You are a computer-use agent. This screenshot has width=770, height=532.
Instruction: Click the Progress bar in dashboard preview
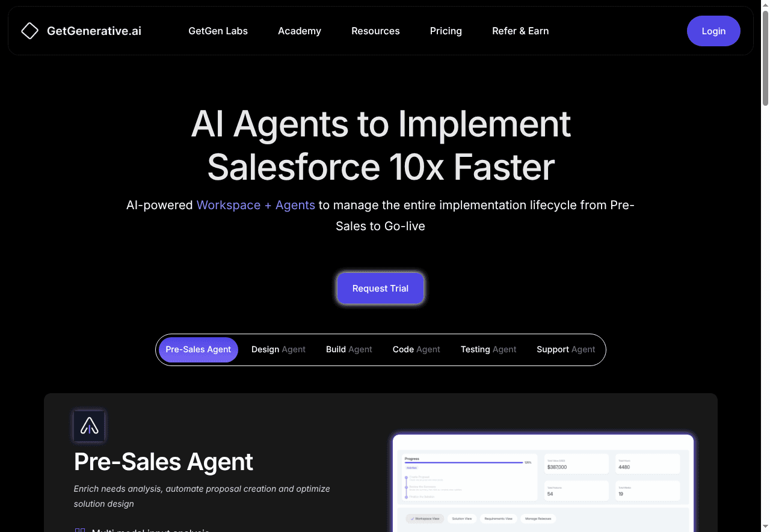(x=463, y=462)
